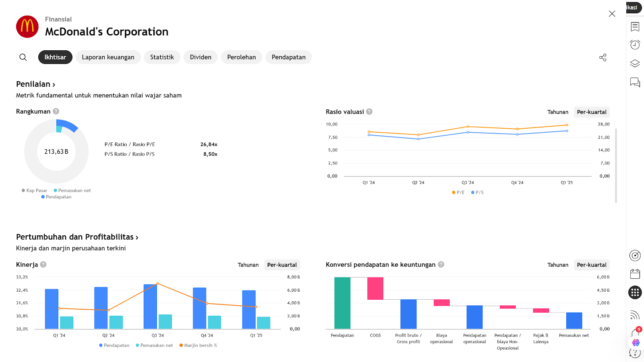The height and width of the screenshot is (362, 644).
Task: Select Per-kuartal for Konversi pendapatan chart
Action: click(591, 265)
